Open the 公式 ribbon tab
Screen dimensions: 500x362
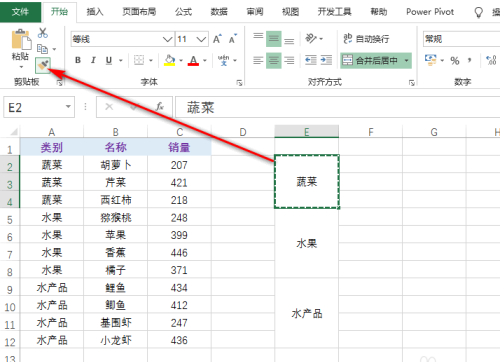click(183, 12)
